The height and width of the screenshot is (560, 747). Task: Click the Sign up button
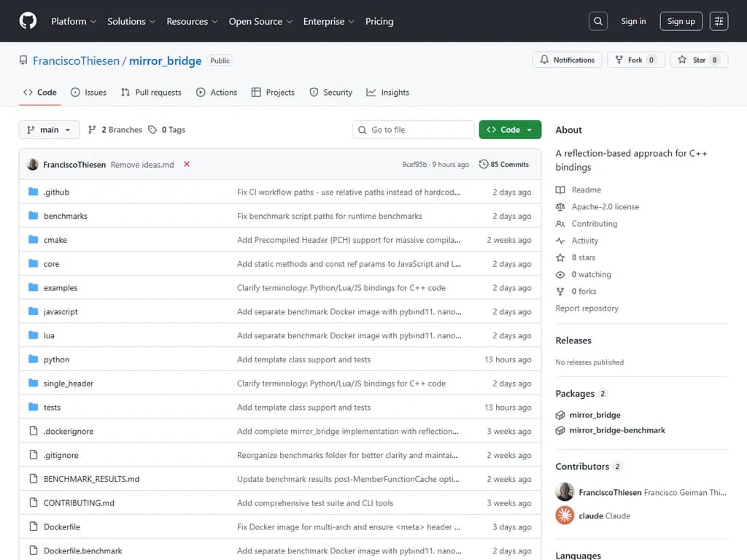(x=681, y=21)
